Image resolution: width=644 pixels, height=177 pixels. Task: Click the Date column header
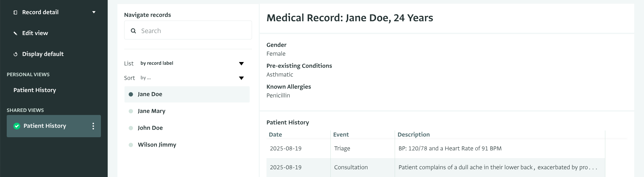[275, 135]
